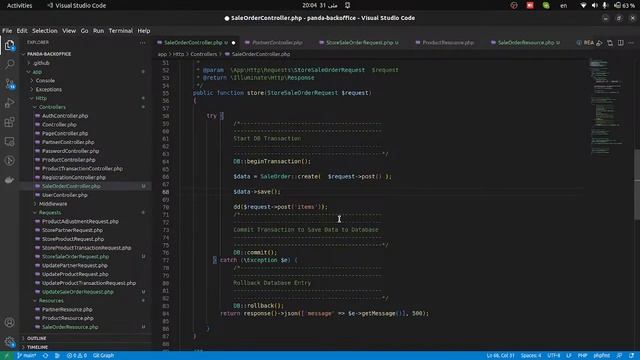Viewport: 640px width, 360px height.
Task: Click the remote window indicator in status bar
Action: click(6, 356)
